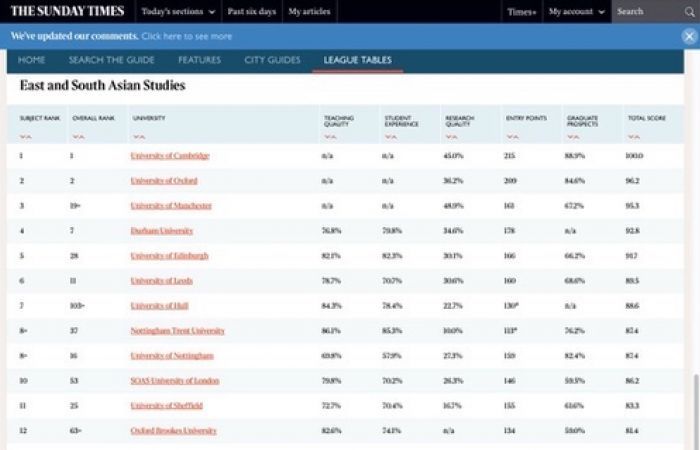Open the Search the Guide tab
The width and height of the screenshot is (700, 450).
(x=111, y=60)
